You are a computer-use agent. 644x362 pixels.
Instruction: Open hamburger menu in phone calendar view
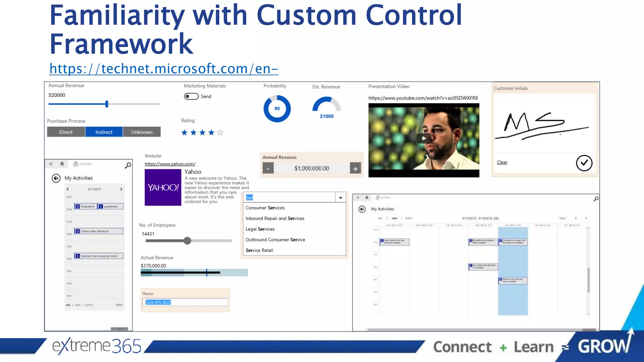tap(51, 164)
